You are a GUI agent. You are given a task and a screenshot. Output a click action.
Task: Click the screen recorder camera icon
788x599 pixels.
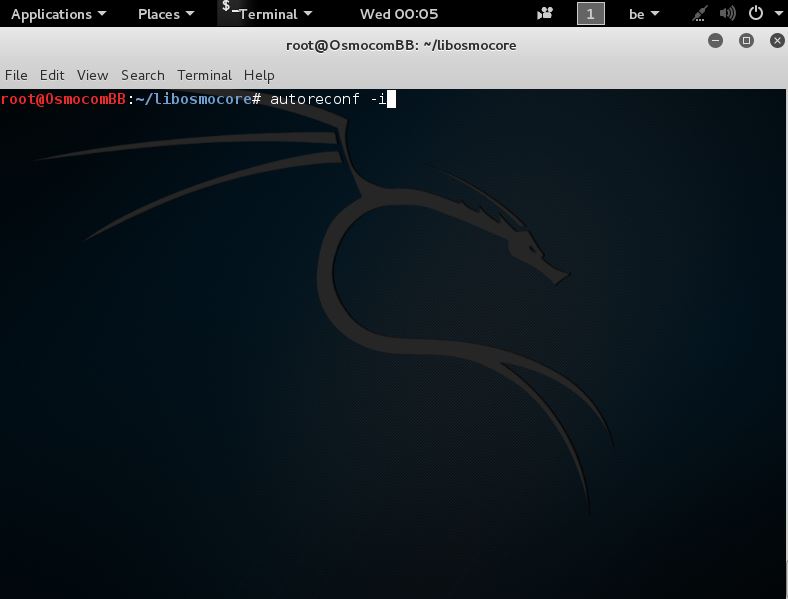545,14
